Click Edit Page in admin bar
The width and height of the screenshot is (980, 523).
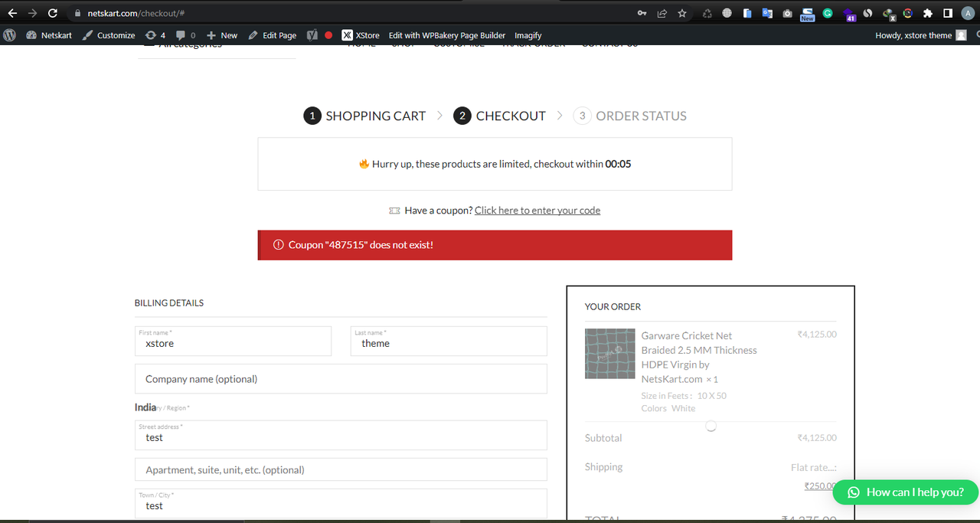coord(273,35)
